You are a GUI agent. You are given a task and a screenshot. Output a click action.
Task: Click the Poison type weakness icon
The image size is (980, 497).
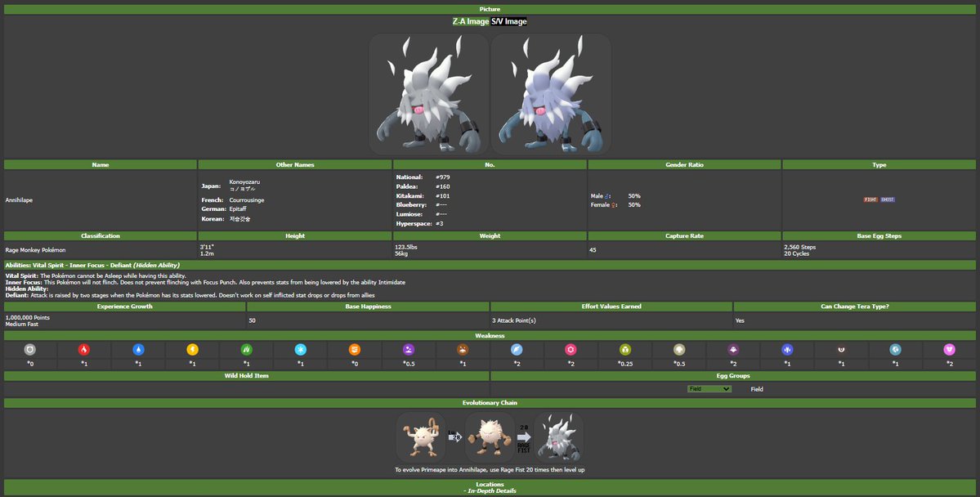point(409,350)
